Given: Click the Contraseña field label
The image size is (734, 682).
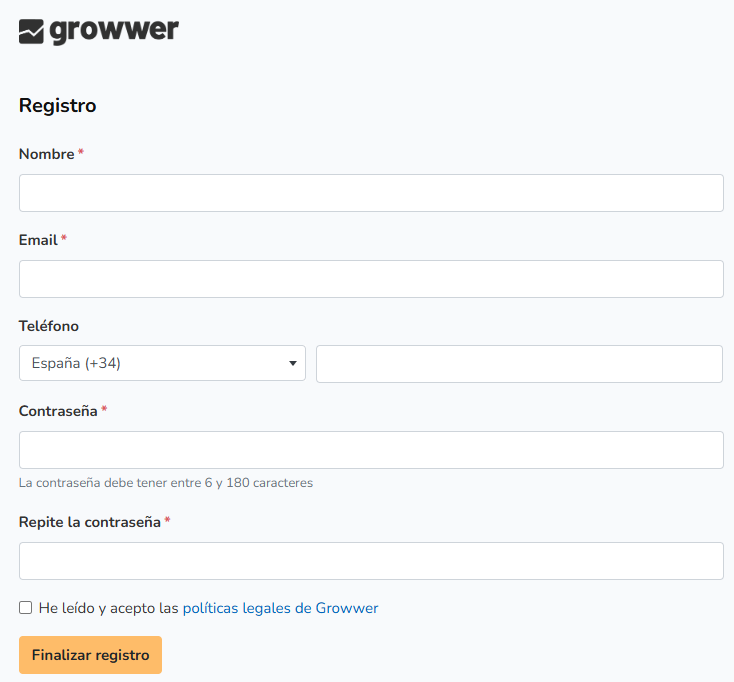Looking at the screenshot, I should 58,411.
